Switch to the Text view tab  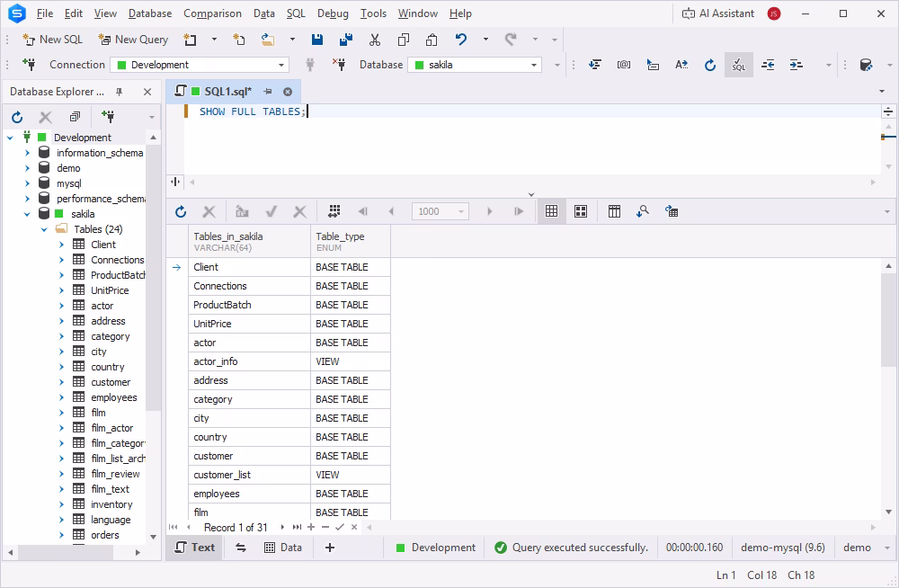(x=195, y=548)
